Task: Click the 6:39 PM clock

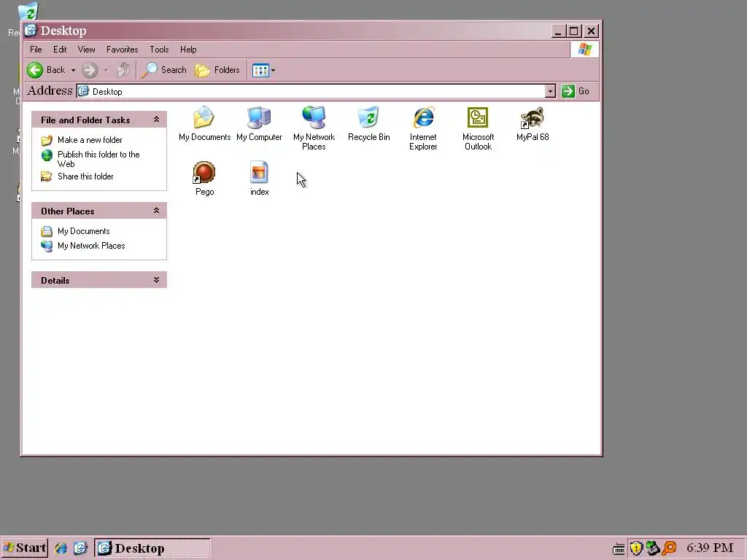Action: pyautogui.click(x=710, y=548)
